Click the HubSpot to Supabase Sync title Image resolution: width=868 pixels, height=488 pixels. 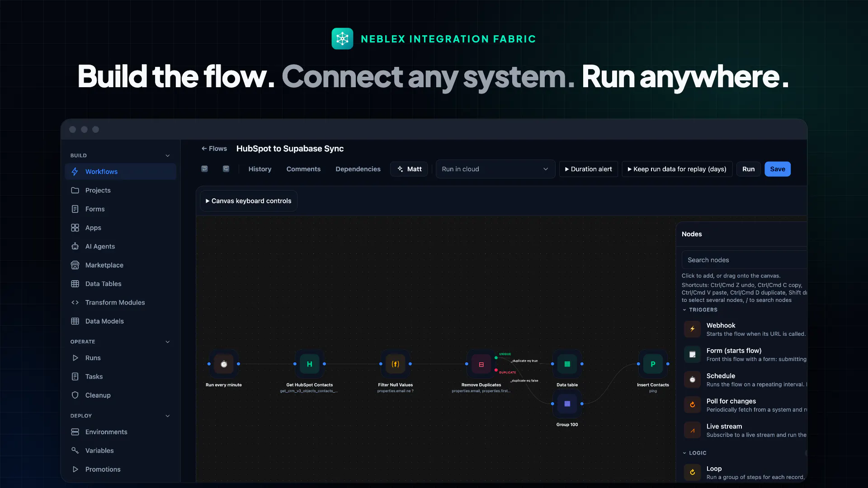[x=290, y=149]
